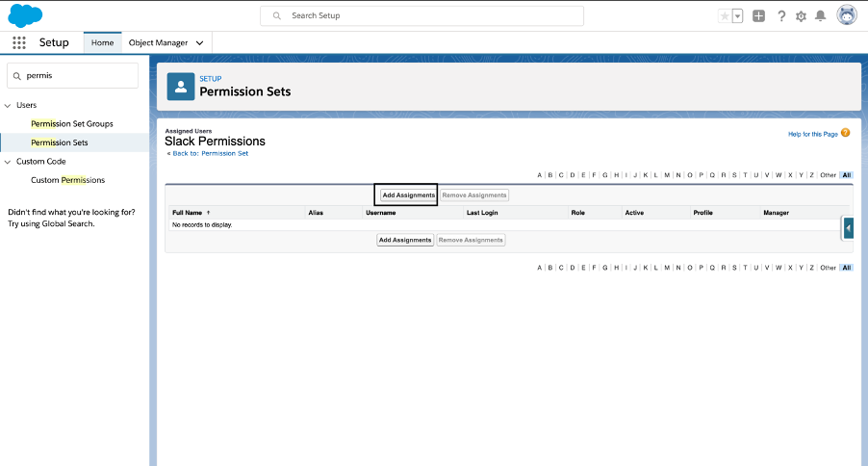Sort by the Last Login column header
The width and height of the screenshot is (868, 466).
(x=482, y=213)
